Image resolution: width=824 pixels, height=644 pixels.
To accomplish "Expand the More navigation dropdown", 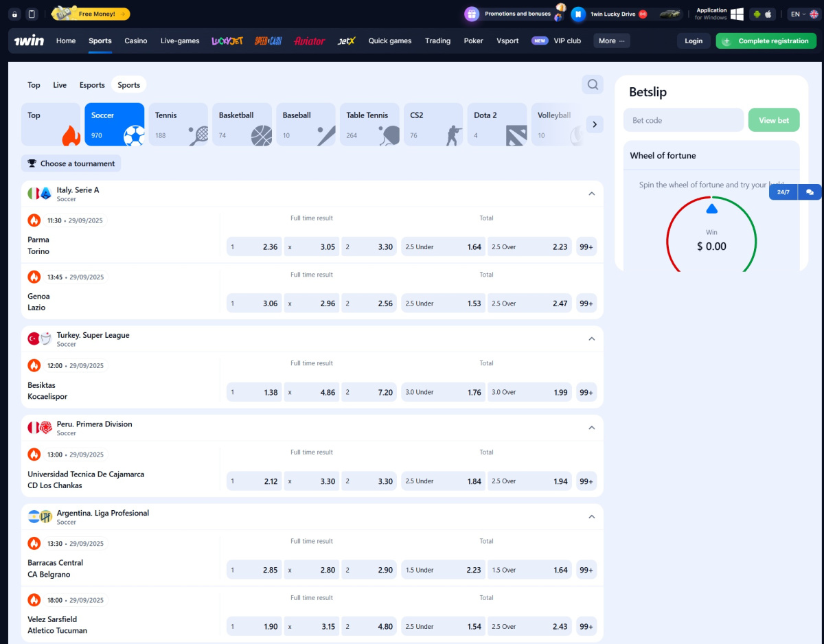I will [611, 41].
